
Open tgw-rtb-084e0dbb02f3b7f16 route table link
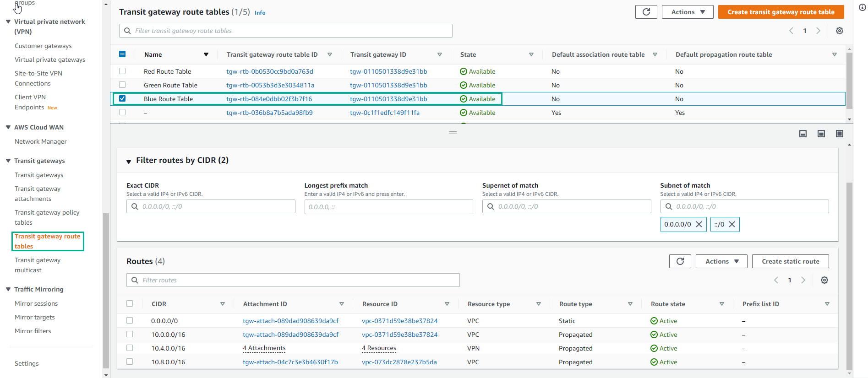pyautogui.click(x=269, y=99)
